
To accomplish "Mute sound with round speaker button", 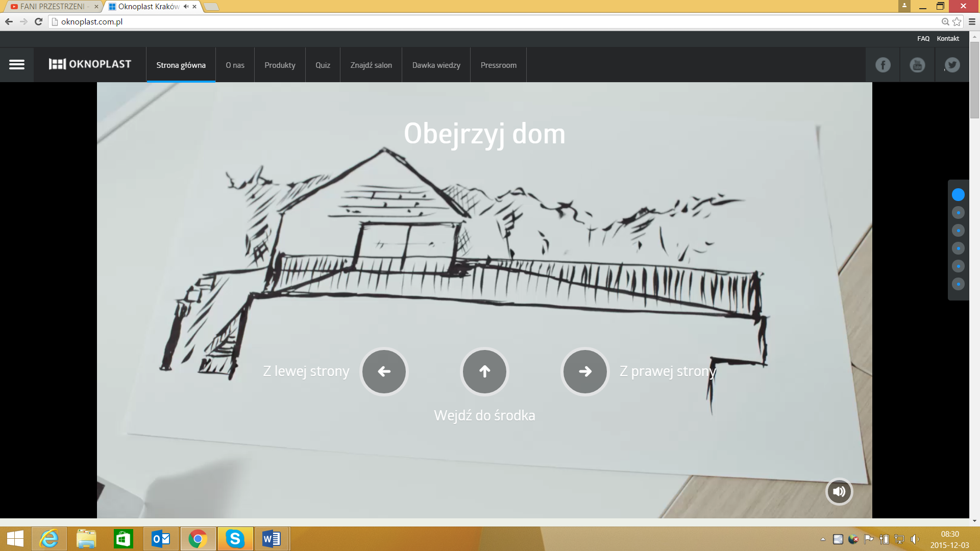I will tap(839, 491).
